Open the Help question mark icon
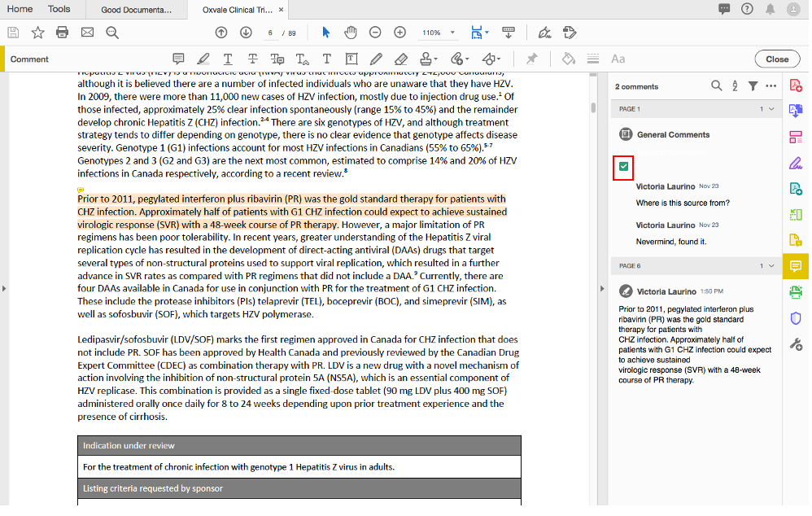Viewport: 812px width, 516px height. (x=747, y=9)
